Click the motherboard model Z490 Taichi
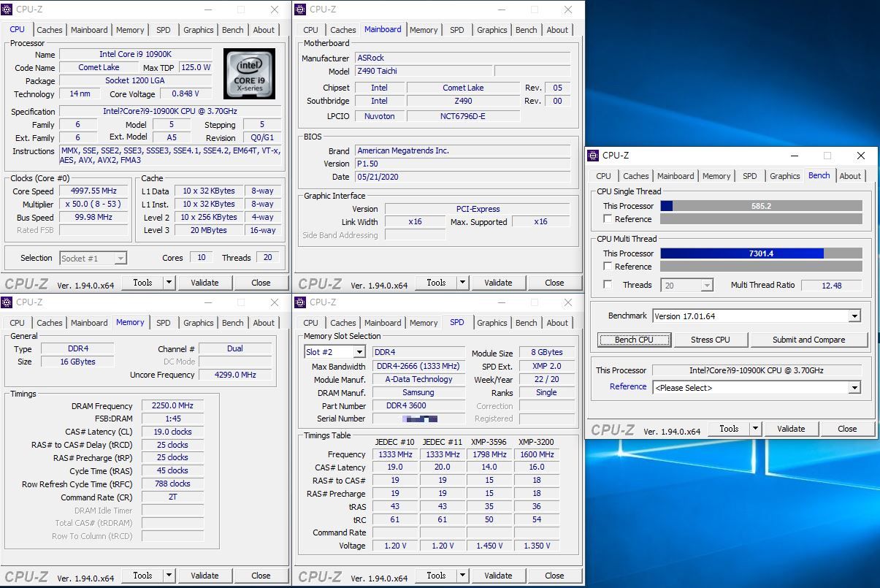 pyautogui.click(x=422, y=72)
